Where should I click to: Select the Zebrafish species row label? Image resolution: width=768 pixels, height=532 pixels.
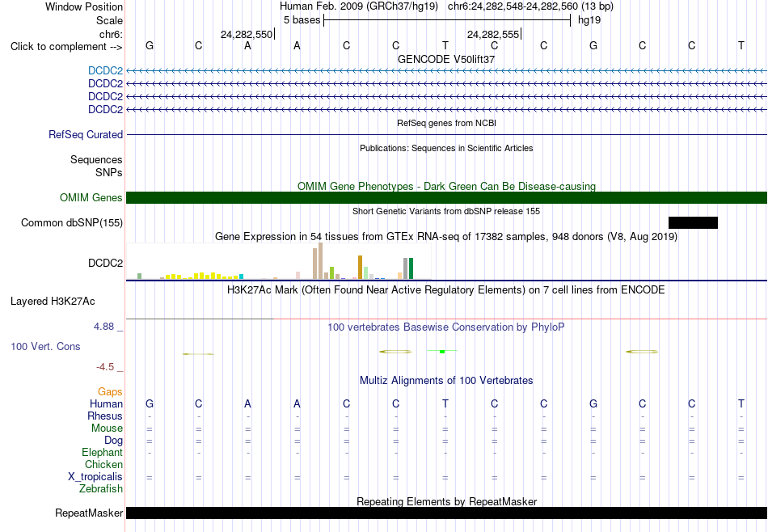(101, 488)
